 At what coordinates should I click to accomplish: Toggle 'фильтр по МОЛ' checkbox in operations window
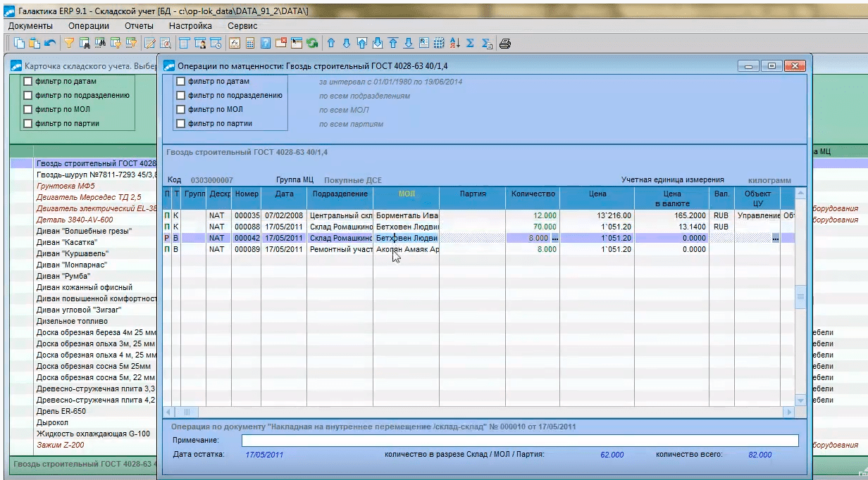point(181,110)
